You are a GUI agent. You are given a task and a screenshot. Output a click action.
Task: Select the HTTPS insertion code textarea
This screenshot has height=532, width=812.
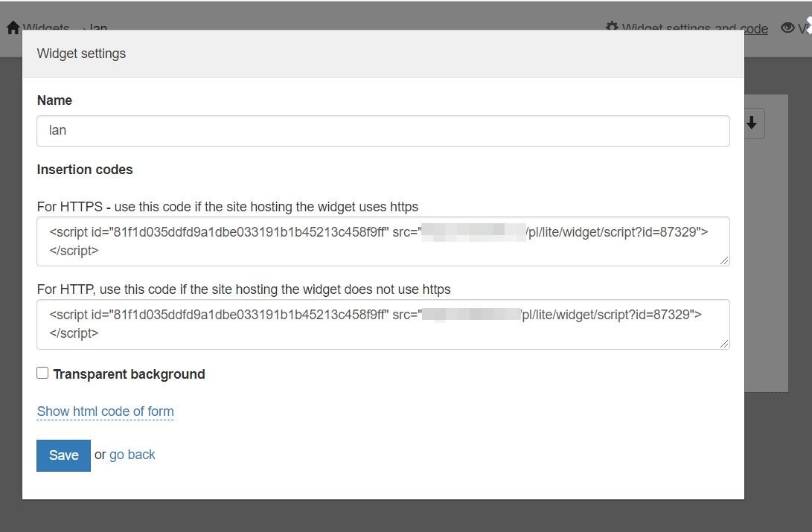click(x=383, y=242)
